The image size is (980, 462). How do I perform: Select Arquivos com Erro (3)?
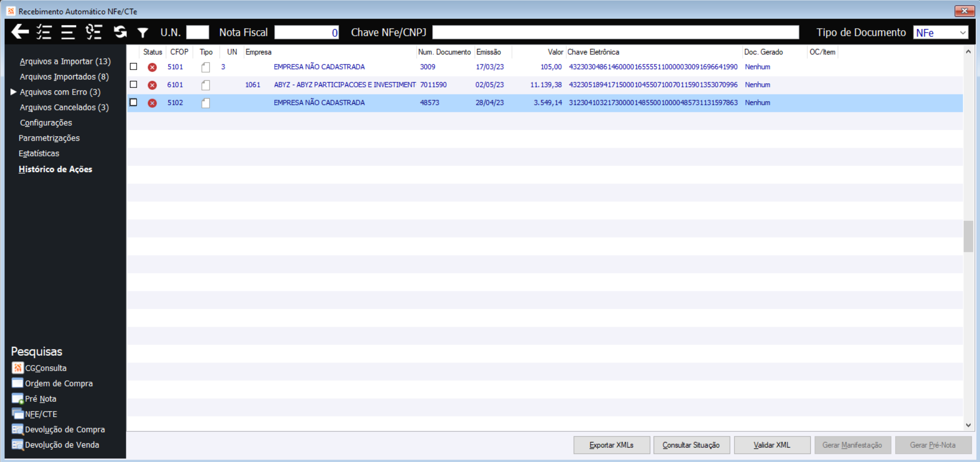[x=60, y=92]
